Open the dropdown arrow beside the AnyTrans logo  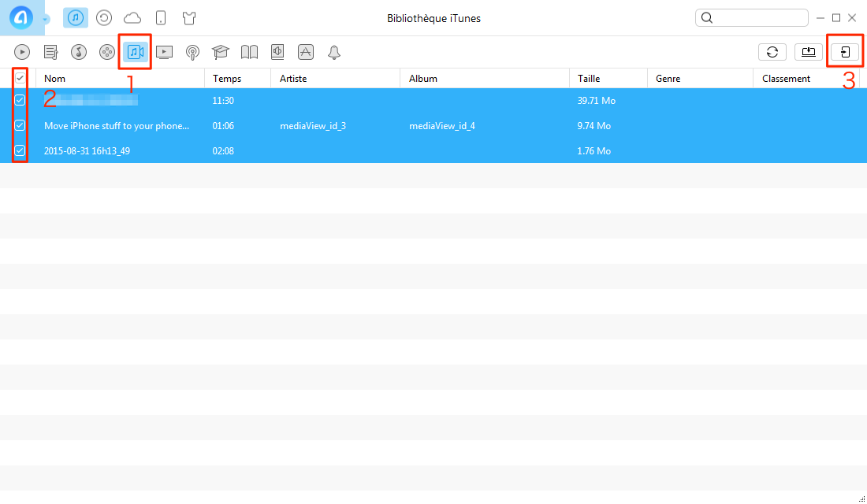pos(46,20)
